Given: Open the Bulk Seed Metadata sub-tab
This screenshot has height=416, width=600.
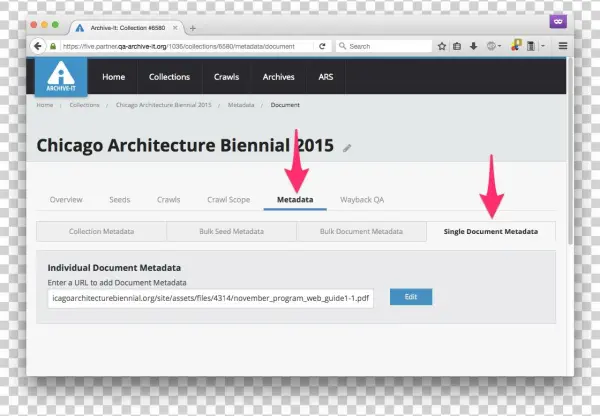Looking at the screenshot, I should click(230, 231).
